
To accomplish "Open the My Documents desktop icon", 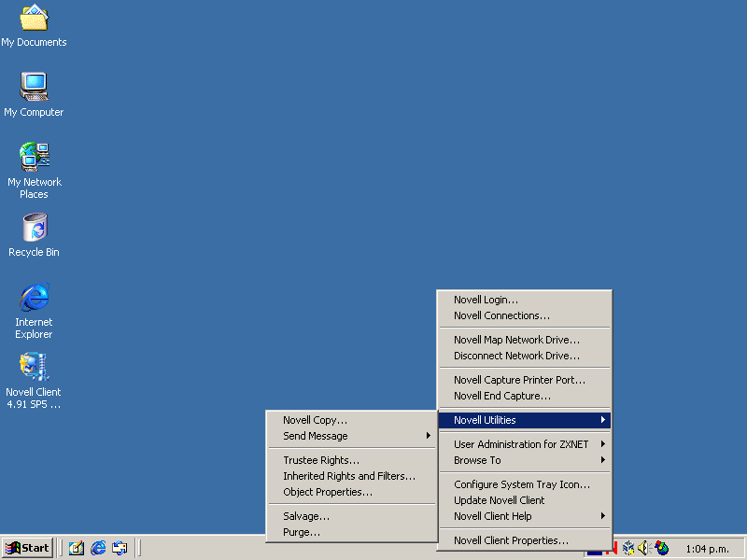I will 34,26.
